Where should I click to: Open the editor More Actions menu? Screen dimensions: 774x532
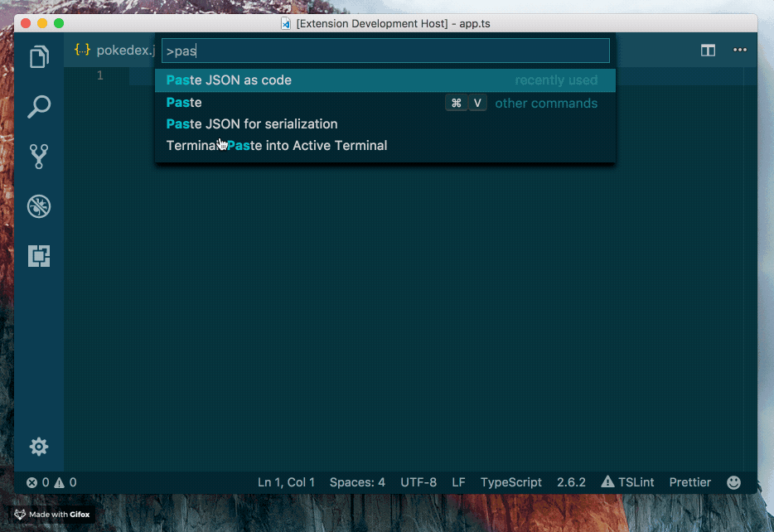(x=740, y=50)
